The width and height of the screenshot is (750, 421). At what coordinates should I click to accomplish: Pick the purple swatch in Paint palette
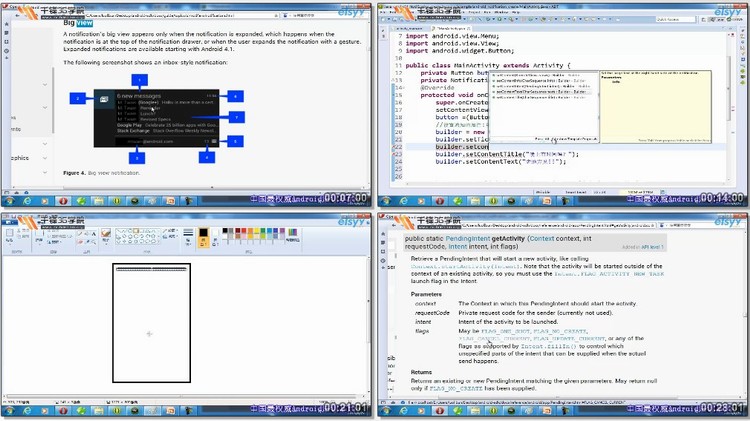point(282,230)
